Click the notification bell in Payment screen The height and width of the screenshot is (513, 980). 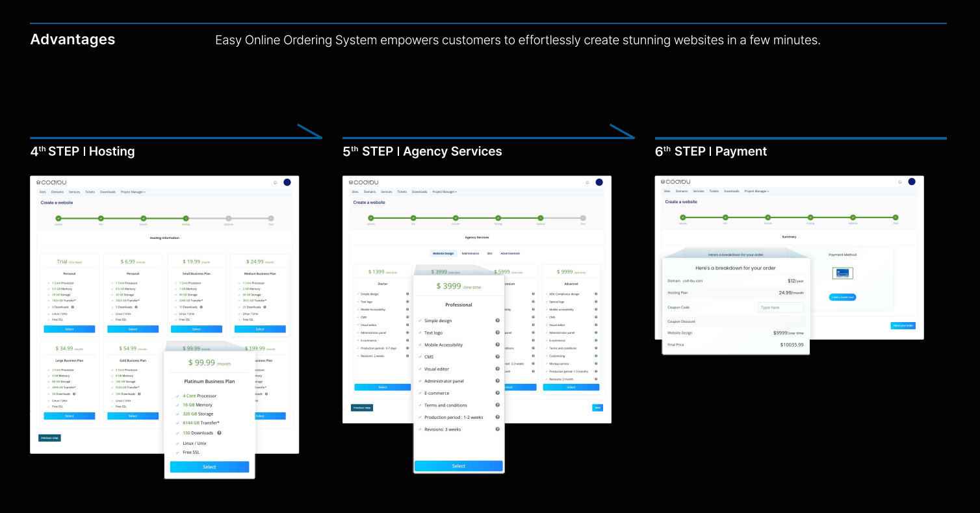coord(900,182)
